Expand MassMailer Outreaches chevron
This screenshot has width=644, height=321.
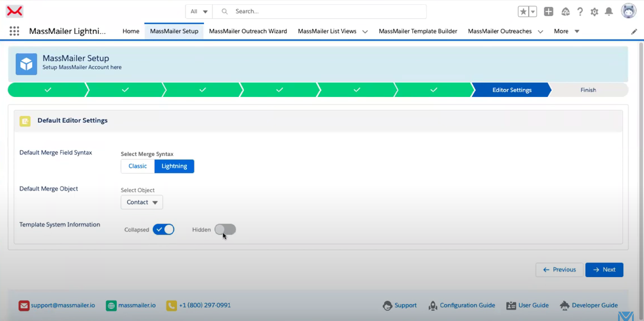(x=540, y=32)
